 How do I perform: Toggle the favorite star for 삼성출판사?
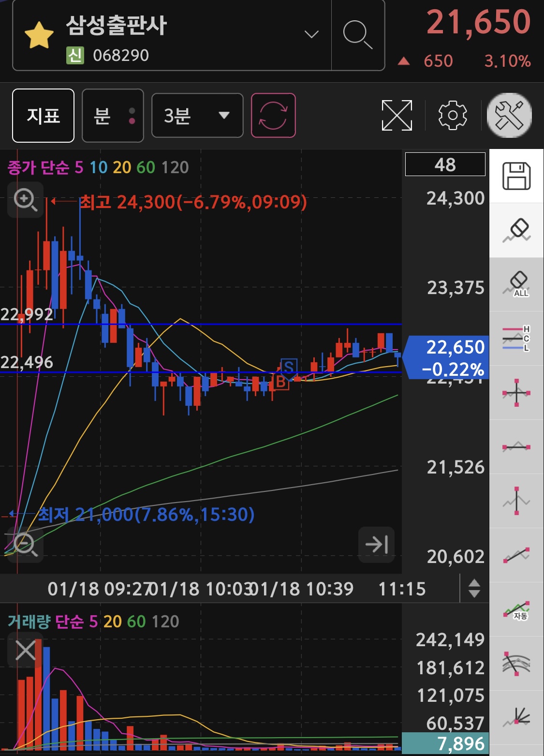tap(39, 35)
